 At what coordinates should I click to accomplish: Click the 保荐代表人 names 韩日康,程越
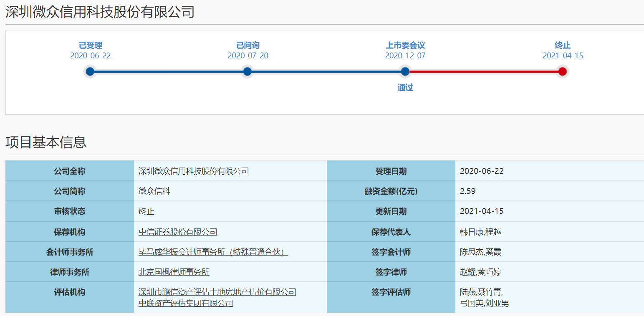tap(483, 232)
